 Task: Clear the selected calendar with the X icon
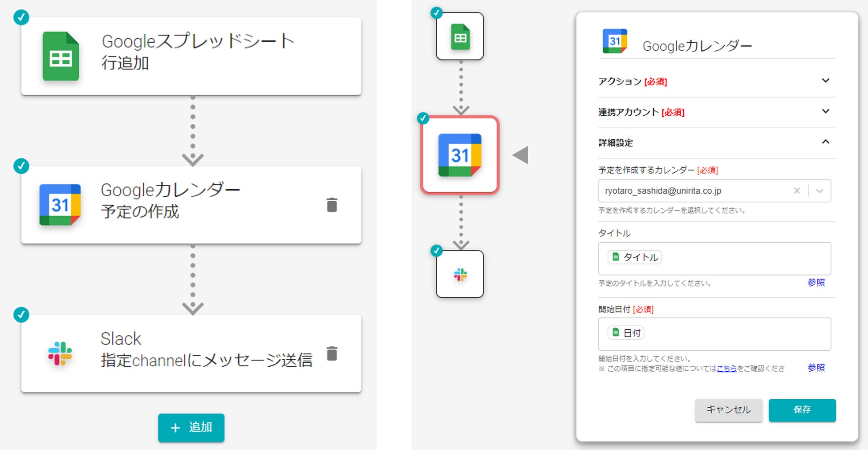coord(797,191)
